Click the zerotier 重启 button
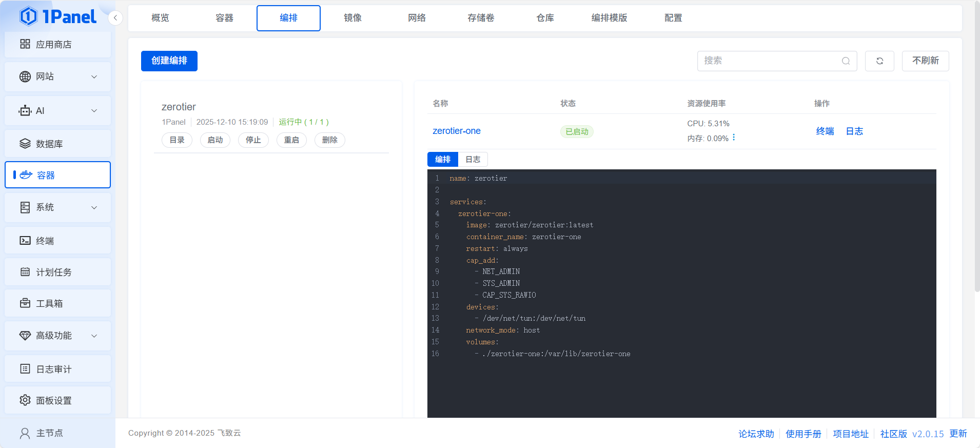The image size is (980, 448). [291, 140]
